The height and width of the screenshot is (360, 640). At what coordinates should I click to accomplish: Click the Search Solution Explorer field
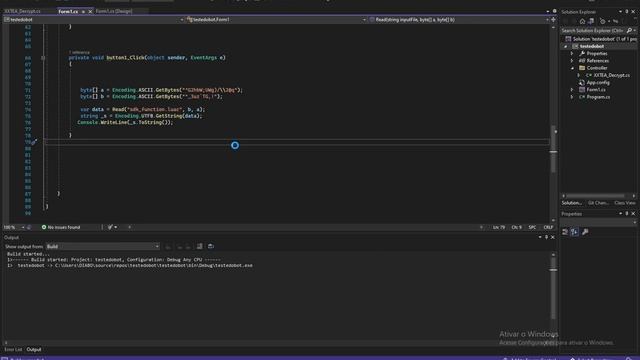593,31
